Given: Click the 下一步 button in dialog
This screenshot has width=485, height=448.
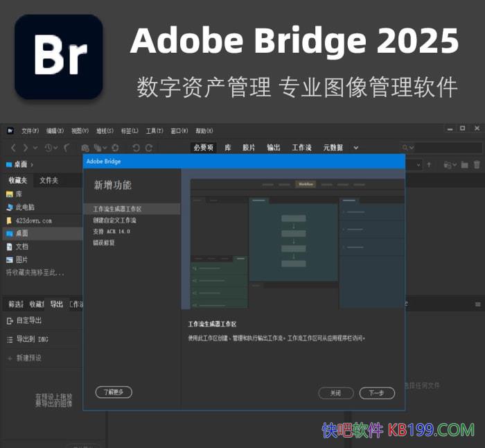Looking at the screenshot, I should [376, 393].
